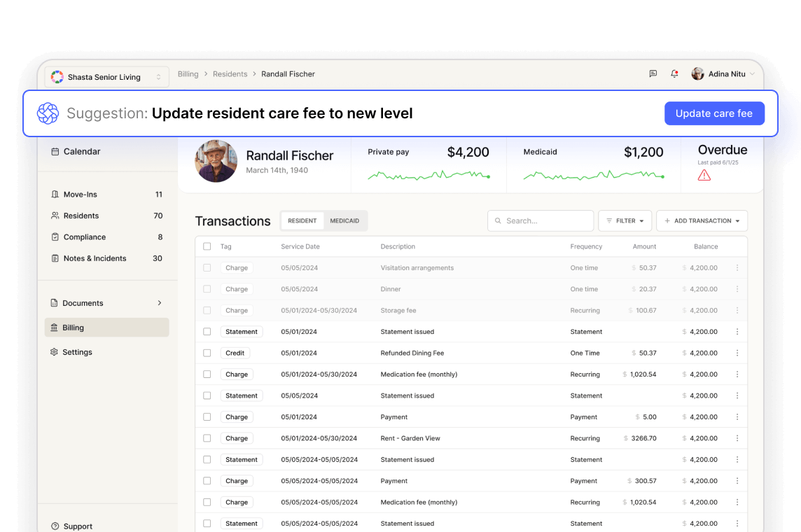Click the Medicaid trend sparkline

[x=594, y=176]
